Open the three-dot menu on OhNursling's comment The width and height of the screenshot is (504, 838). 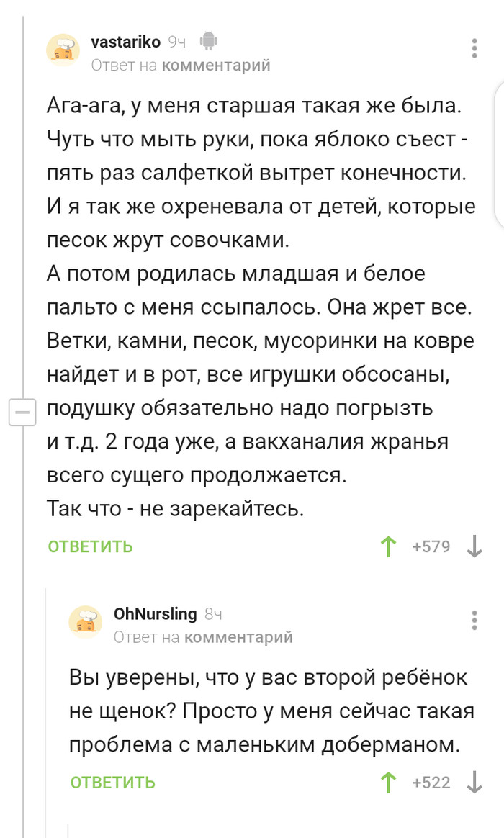[474, 621]
